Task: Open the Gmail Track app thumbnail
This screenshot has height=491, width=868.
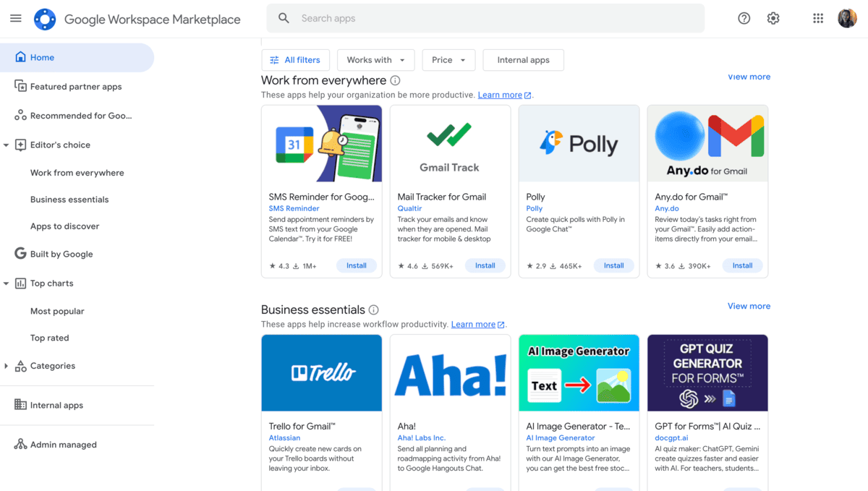Action: tap(450, 143)
